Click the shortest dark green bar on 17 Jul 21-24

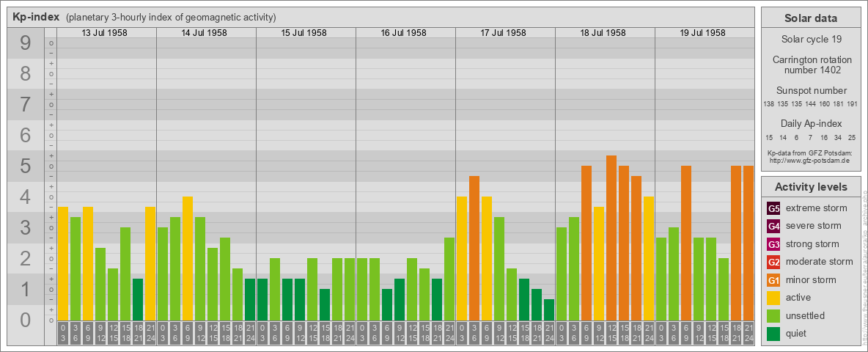pyautogui.click(x=549, y=309)
